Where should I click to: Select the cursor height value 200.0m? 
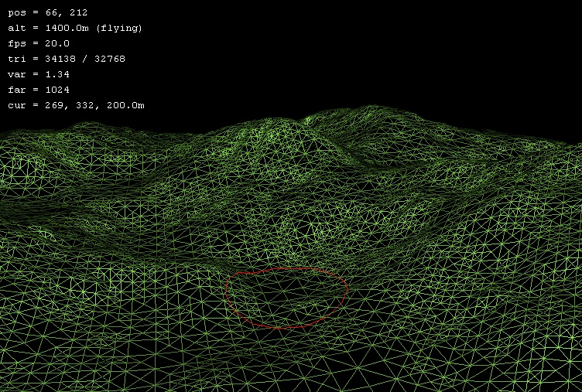click(125, 105)
